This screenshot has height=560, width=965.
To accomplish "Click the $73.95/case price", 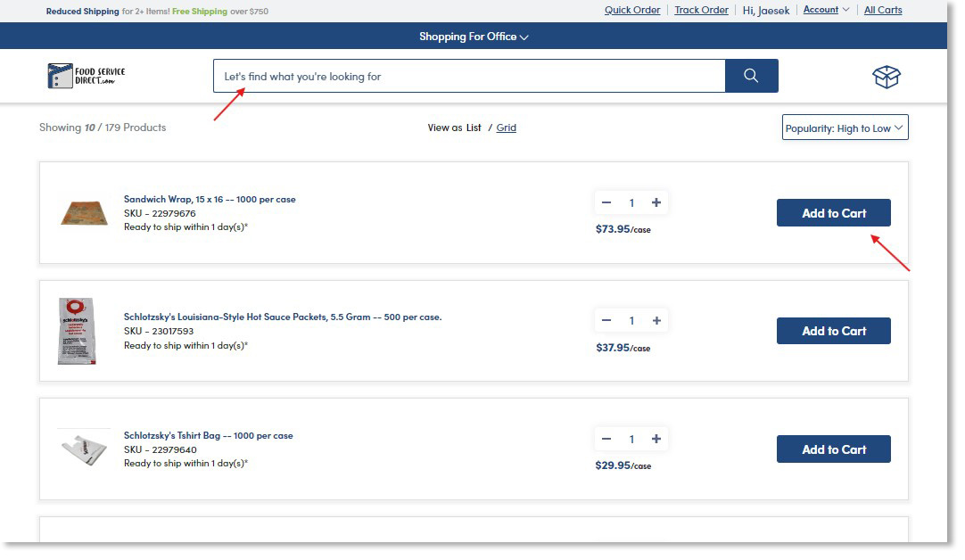I will 623,229.
